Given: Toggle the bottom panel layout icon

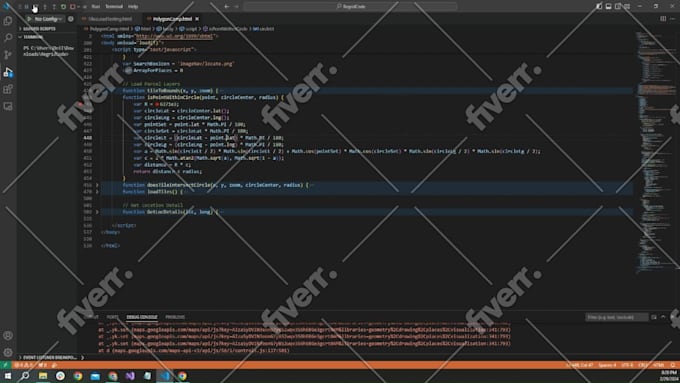Looking at the screenshot, I should point(608,6).
